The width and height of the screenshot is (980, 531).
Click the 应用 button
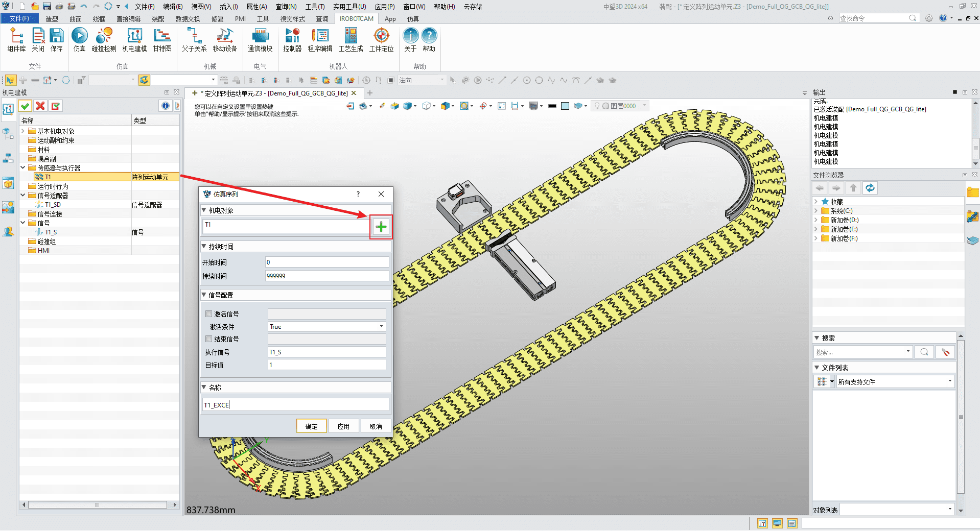tap(343, 426)
